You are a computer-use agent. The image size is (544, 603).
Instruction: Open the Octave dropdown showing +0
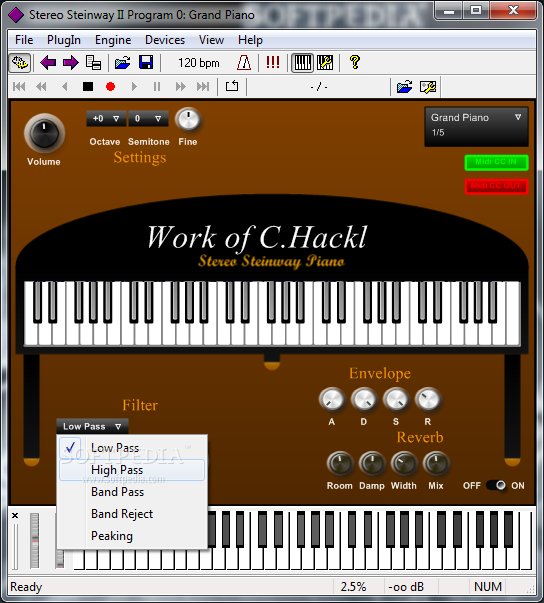[106, 118]
